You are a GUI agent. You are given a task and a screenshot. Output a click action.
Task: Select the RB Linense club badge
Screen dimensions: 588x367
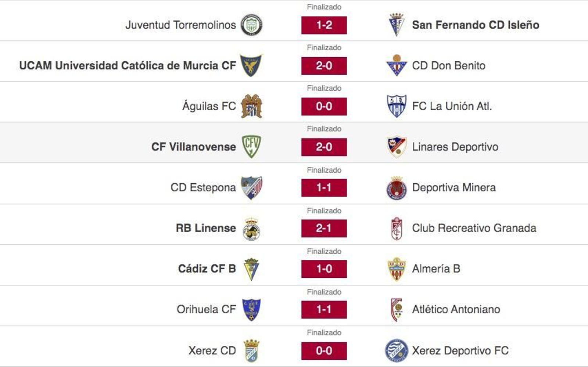tap(252, 228)
